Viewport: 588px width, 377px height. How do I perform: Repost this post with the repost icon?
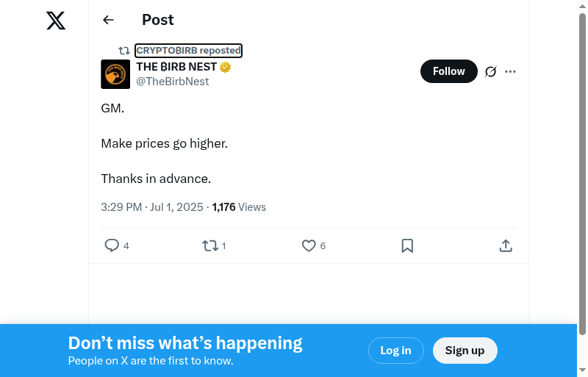point(210,245)
